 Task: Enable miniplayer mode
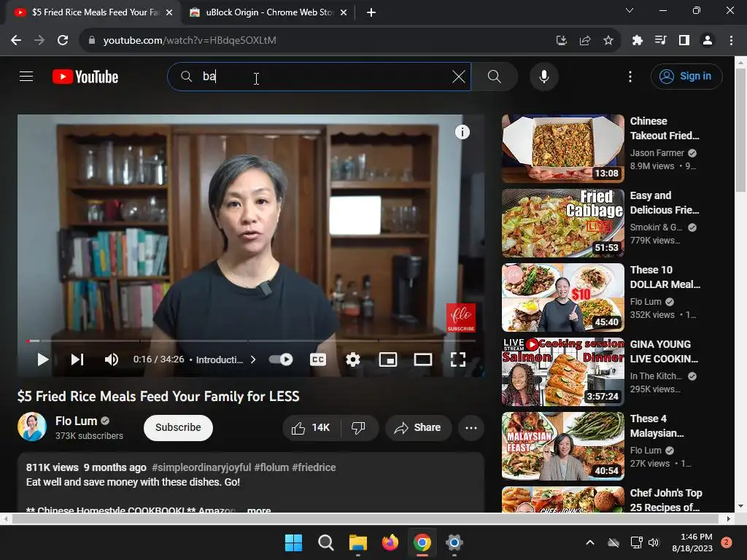click(388, 359)
